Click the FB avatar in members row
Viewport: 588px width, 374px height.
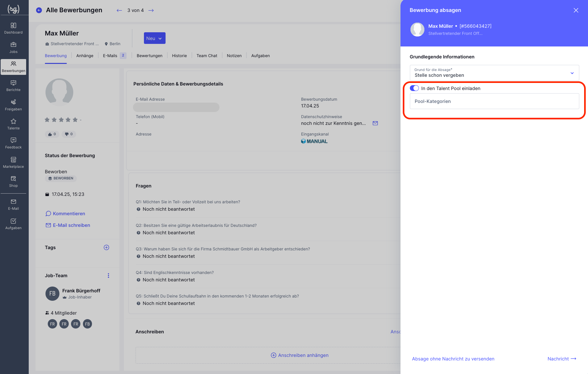pos(87,324)
